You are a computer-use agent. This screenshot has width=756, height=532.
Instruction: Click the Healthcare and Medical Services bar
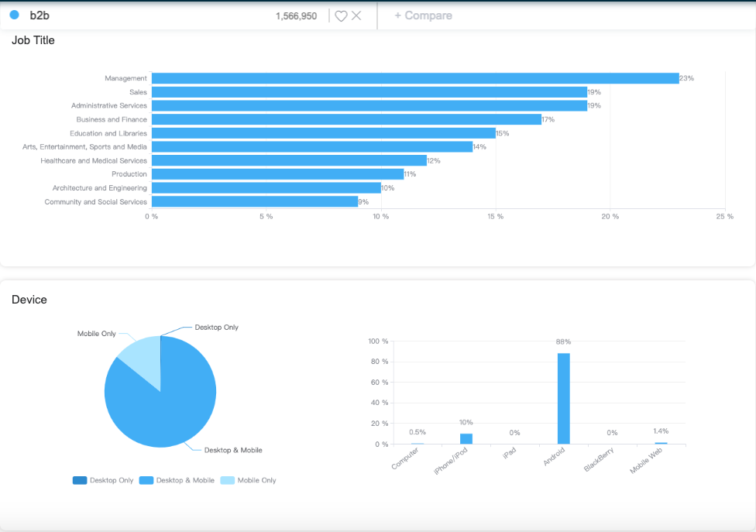[x=289, y=160]
